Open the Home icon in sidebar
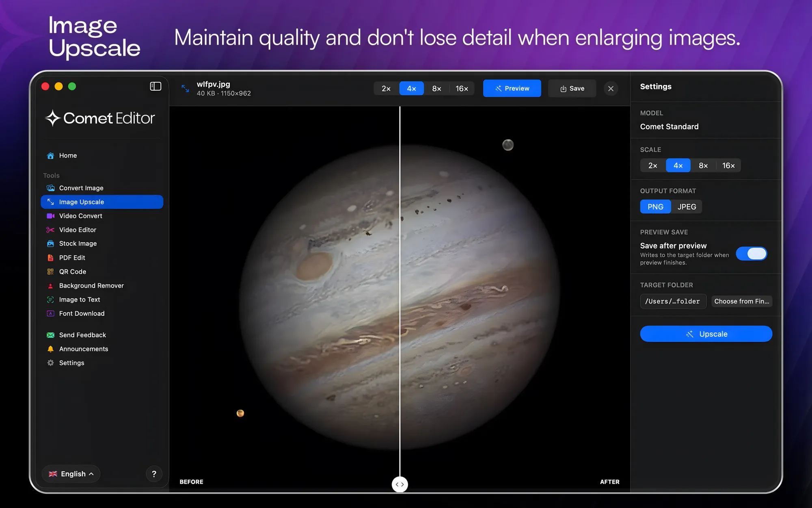 (x=50, y=156)
